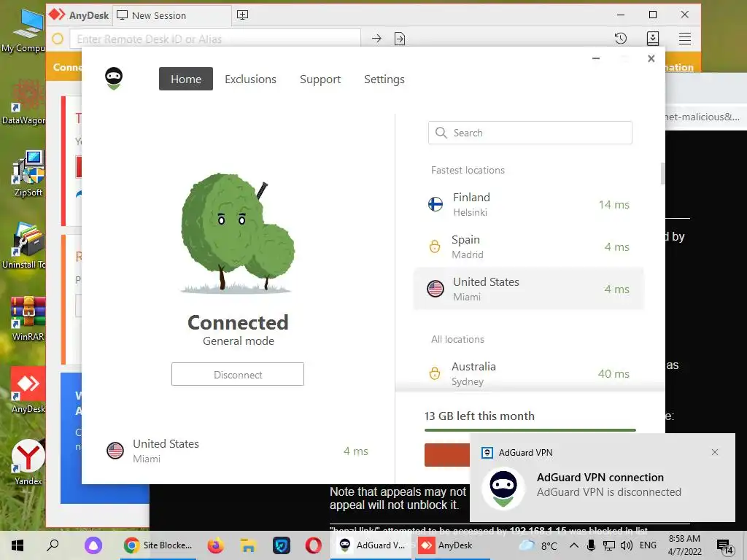Click the Remote Desk ID field in AnyDesk
Viewport: 747px width, 560px height.
[x=215, y=39]
